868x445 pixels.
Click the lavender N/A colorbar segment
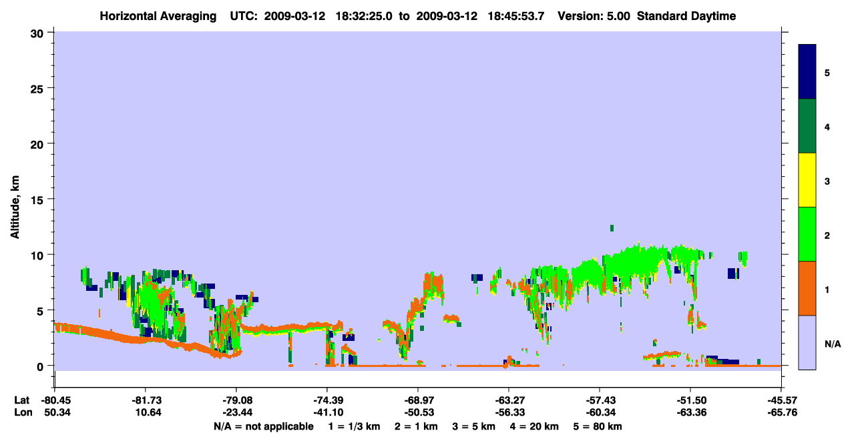click(x=807, y=342)
